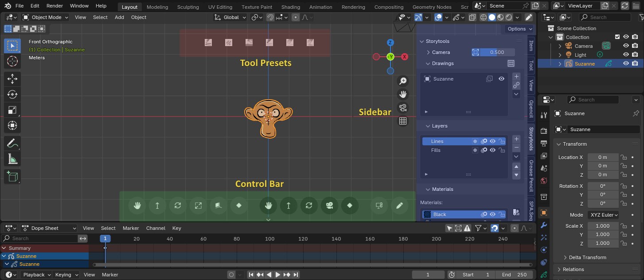This screenshot has height=280, width=644.
Task: Open the File menu
Action: 20,6
